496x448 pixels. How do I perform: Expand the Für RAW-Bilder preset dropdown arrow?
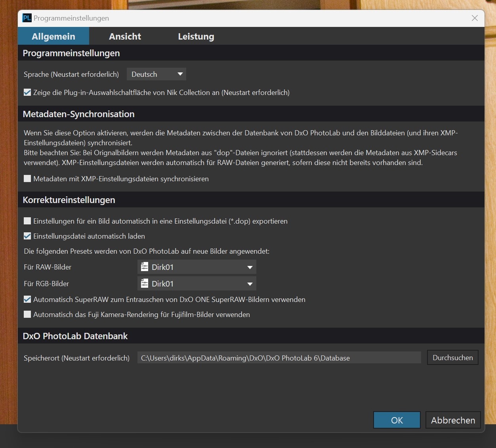(x=250, y=267)
